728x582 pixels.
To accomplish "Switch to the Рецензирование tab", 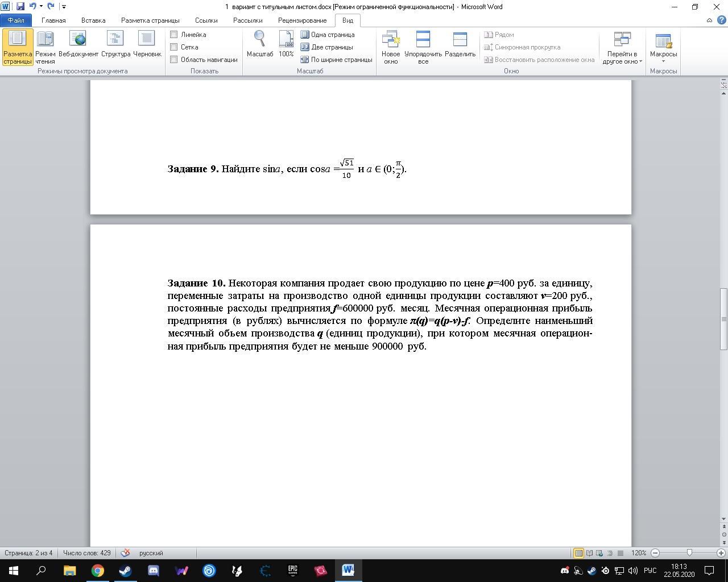I will coord(303,20).
